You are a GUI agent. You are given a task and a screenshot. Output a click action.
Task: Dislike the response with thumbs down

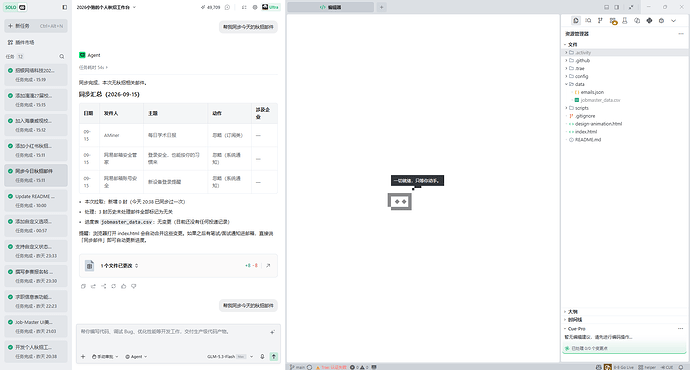coord(134,286)
